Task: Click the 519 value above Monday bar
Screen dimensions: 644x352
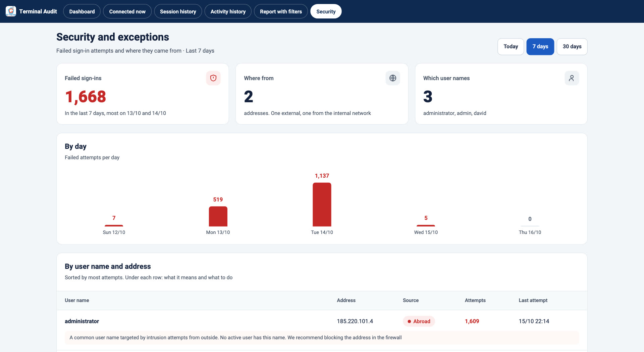Action: [x=218, y=199]
